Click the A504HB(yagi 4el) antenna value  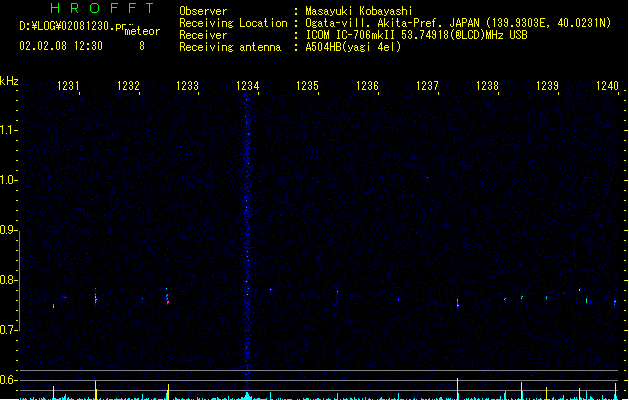pos(353,47)
